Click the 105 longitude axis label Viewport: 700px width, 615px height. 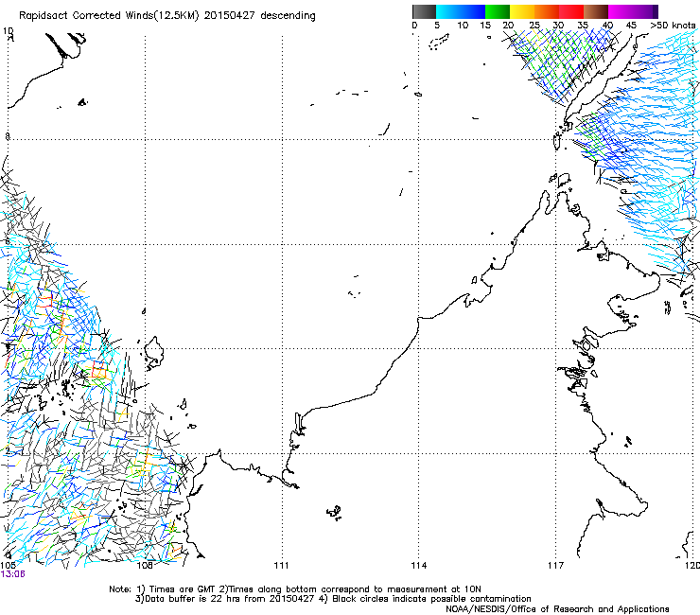[x=8, y=566]
